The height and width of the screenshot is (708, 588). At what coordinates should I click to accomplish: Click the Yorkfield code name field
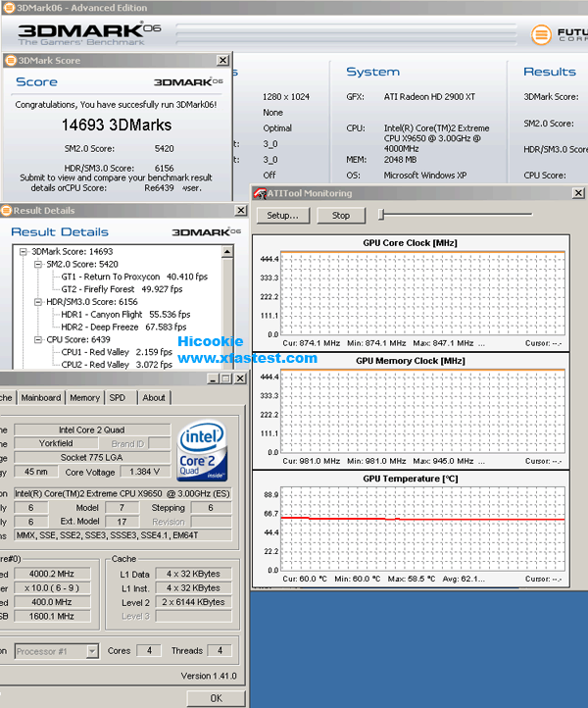point(56,443)
